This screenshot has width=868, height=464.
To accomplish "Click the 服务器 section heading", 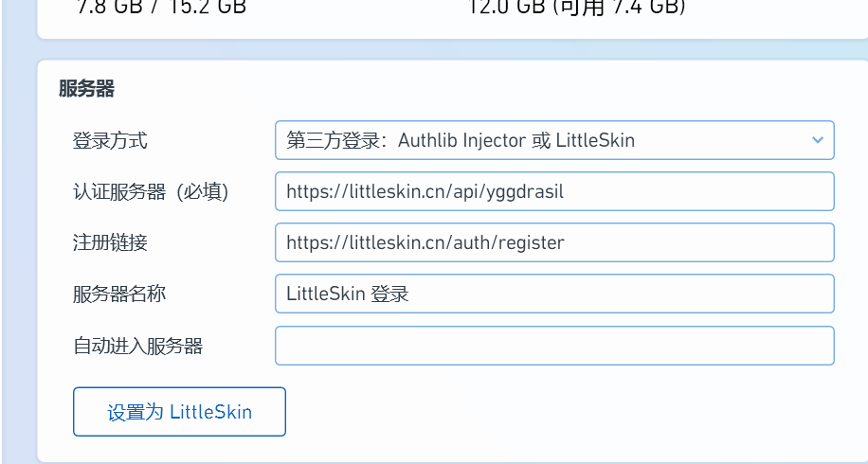I will point(86,89).
